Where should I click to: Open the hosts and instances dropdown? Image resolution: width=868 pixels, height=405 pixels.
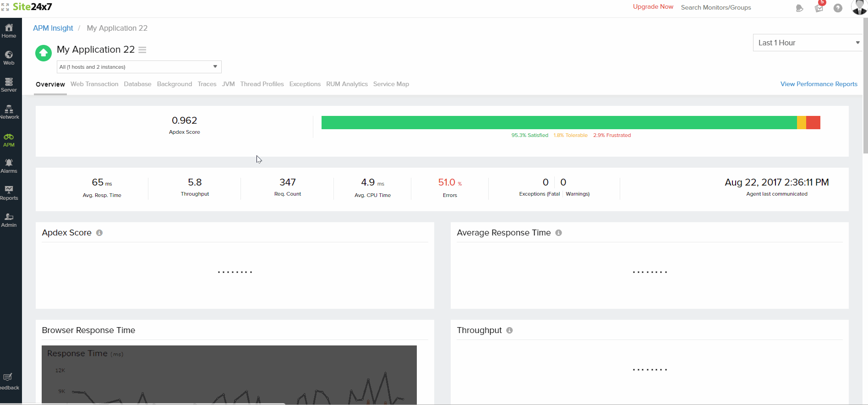point(139,67)
